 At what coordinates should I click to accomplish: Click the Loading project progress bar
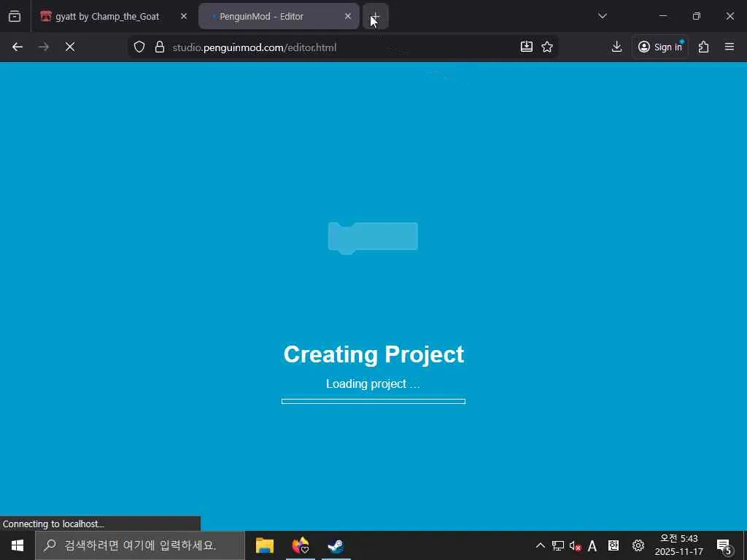click(x=373, y=402)
